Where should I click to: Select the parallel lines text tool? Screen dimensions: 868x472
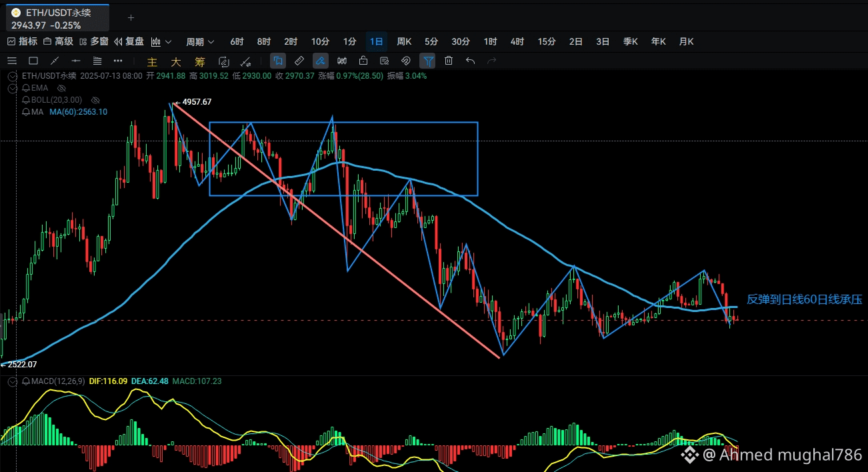(x=97, y=61)
